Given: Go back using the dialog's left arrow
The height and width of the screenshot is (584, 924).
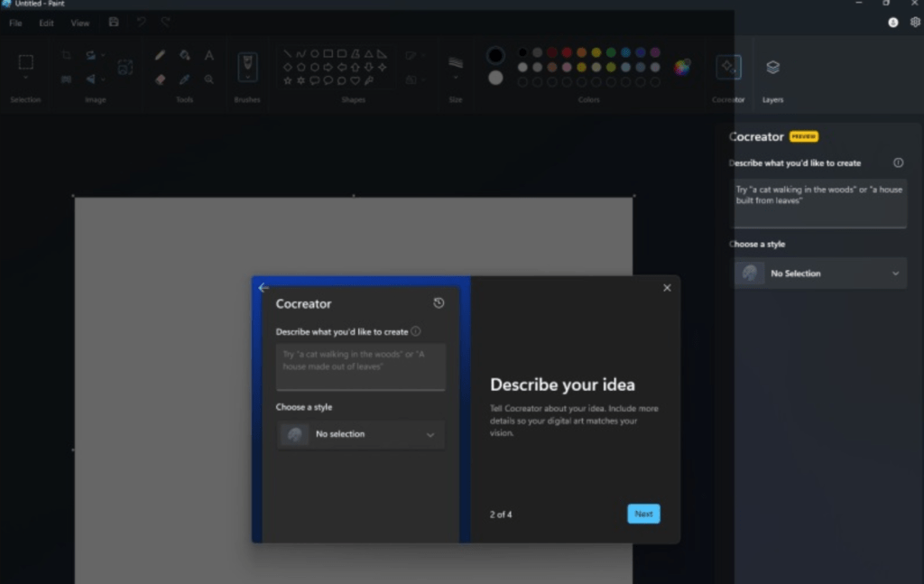Looking at the screenshot, I should tap(263, 288).
